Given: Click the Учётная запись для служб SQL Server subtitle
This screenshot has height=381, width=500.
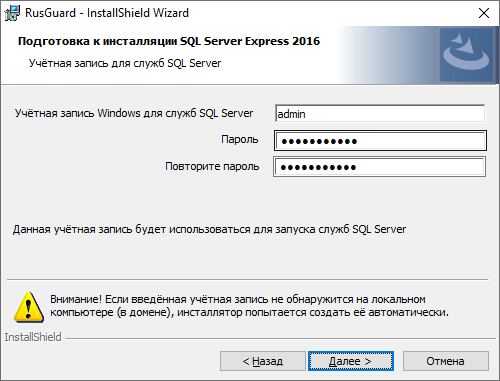Looking at the screenshot, I should [x=125, y=63].
